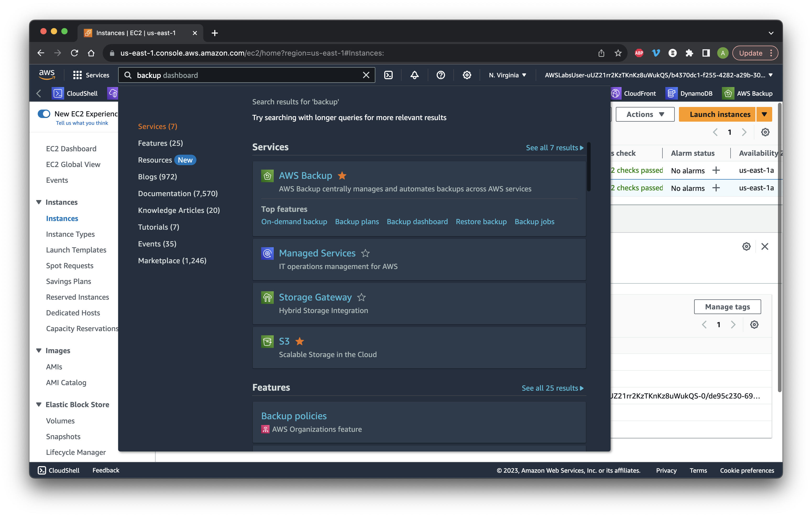Bookmark this page with star icon
Image resolution: width=812 pixels, height=517 pixels.
(x=618, y=53)
